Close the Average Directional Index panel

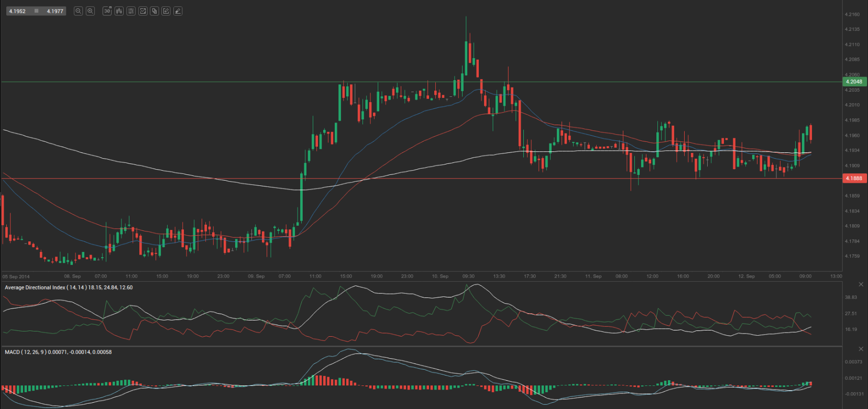pos(861,284)
